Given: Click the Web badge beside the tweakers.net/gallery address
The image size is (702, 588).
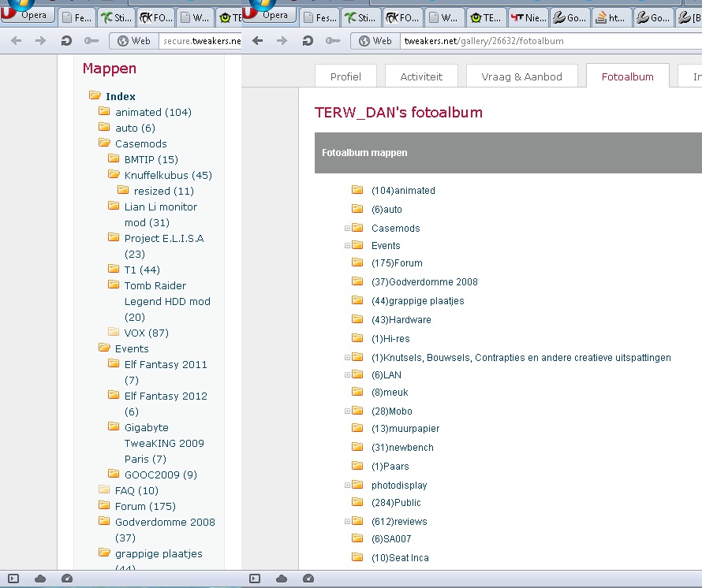Looking at the screenshot, I should [x=375, y=41].
